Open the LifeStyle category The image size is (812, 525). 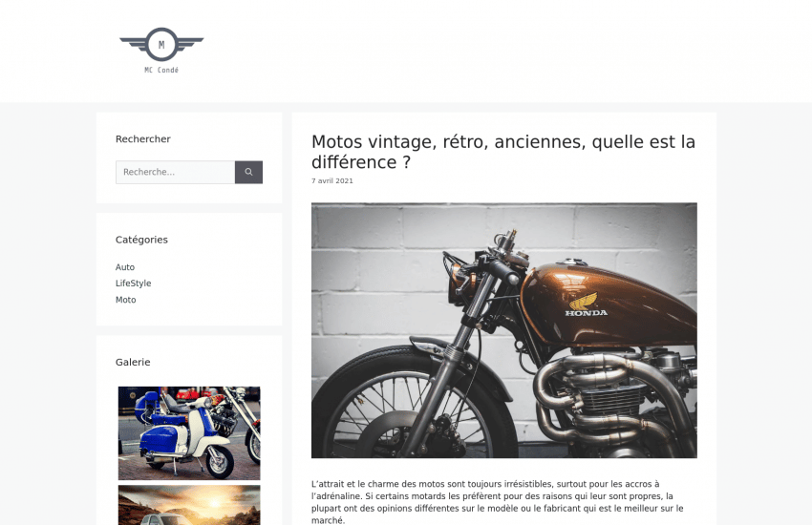point(133,283)
